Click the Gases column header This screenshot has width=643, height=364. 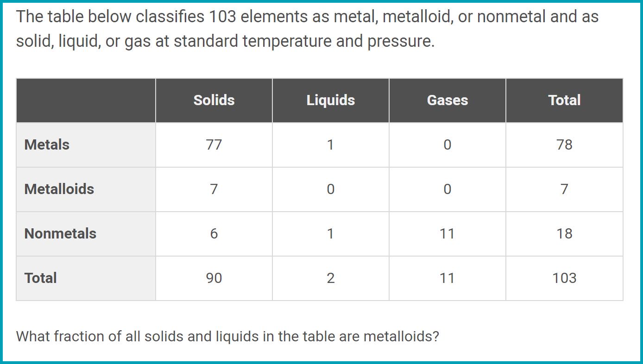click(x=448, y=100)
